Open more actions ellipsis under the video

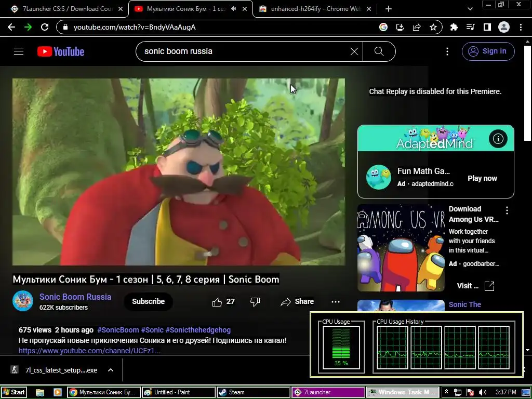click(x=336, y=302)
